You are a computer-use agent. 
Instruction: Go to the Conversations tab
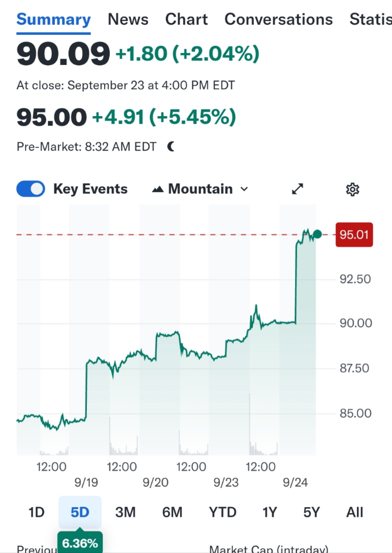[x=278, y=19]
